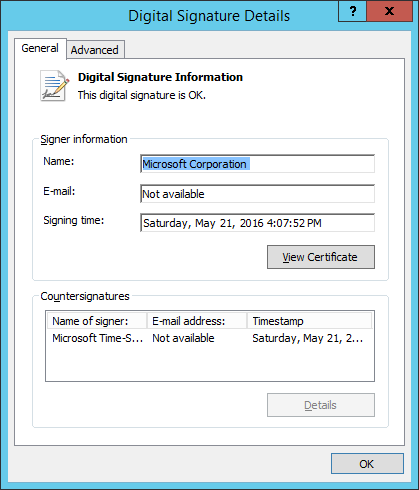Click the countersignature Not available email cell

coord(183,338)
